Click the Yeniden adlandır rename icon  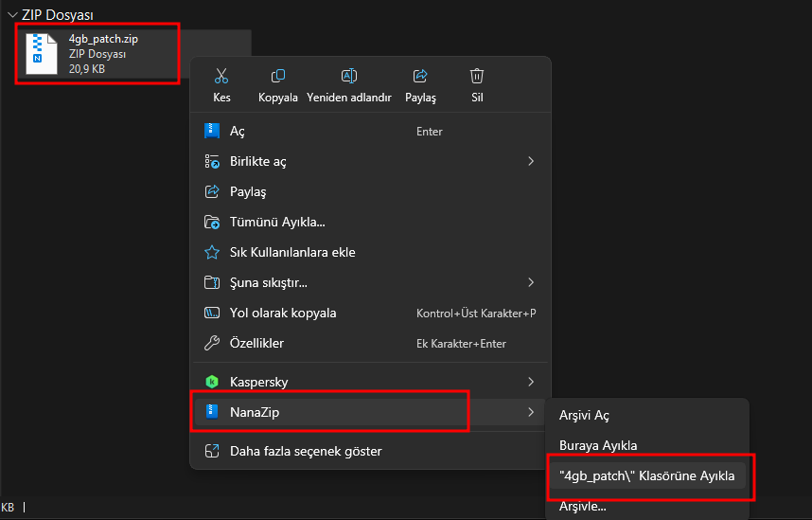coord(349,76)
